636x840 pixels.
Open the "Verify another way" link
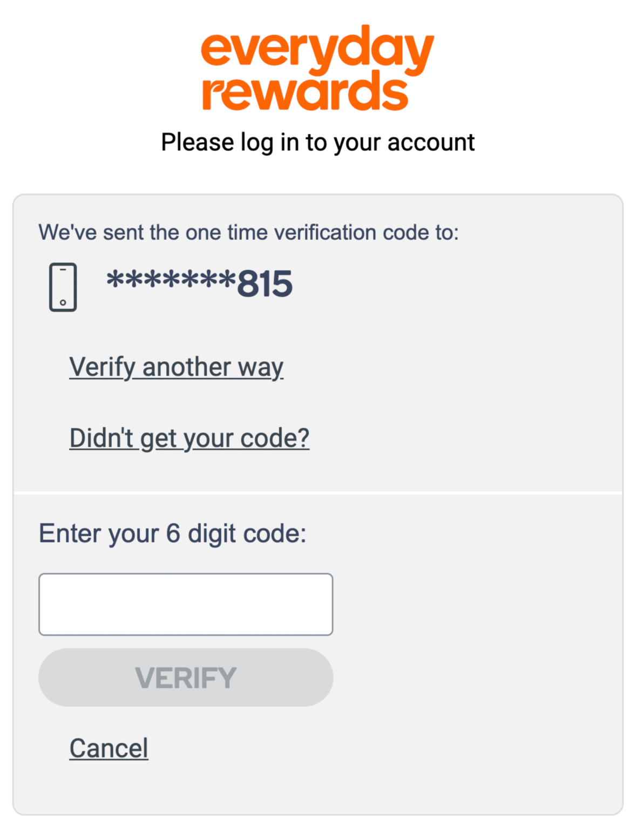(x=176, y=368)
